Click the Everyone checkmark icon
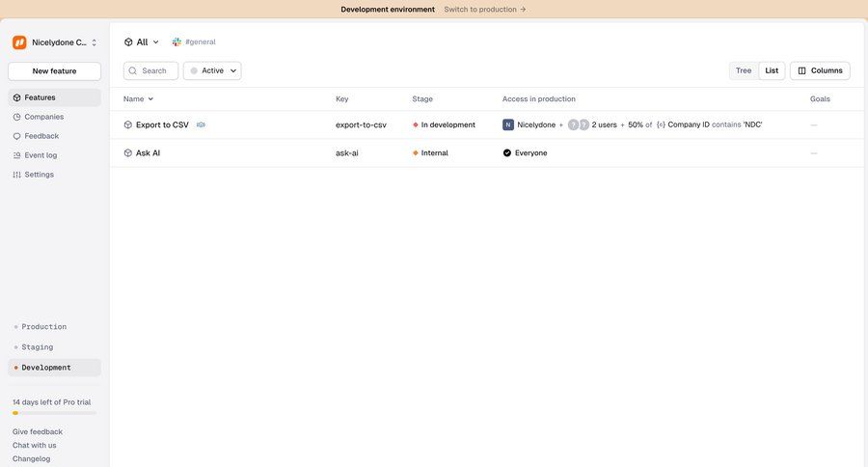This screenshot has width=868, height=467. coord(507,152)
